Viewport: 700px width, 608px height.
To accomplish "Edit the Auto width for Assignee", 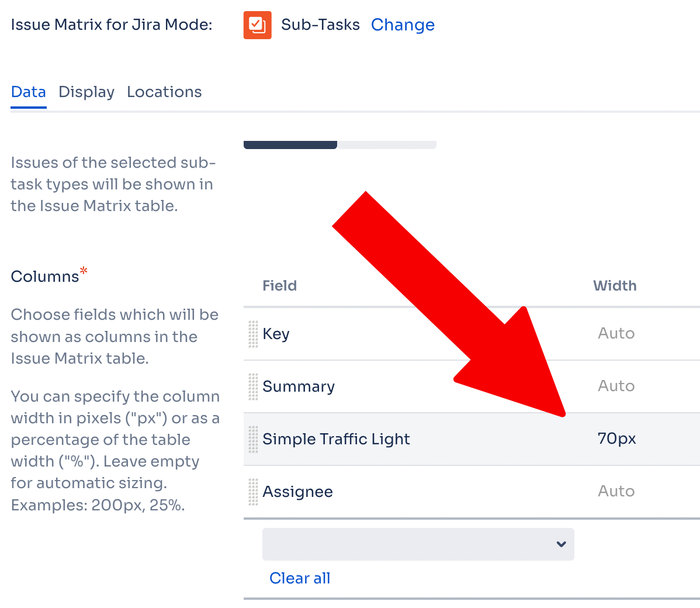I will [616, 492].
